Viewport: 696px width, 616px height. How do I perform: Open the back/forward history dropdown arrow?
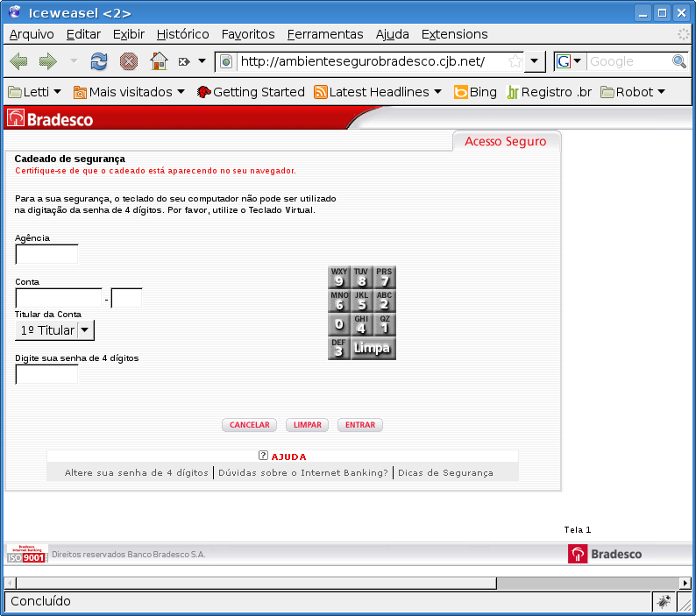[x=74, y=60]
